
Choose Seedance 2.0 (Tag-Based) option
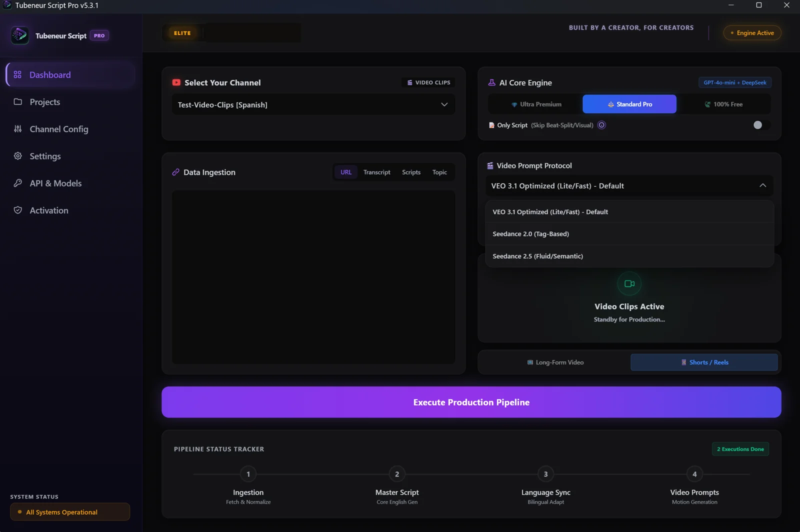[629, 233]
